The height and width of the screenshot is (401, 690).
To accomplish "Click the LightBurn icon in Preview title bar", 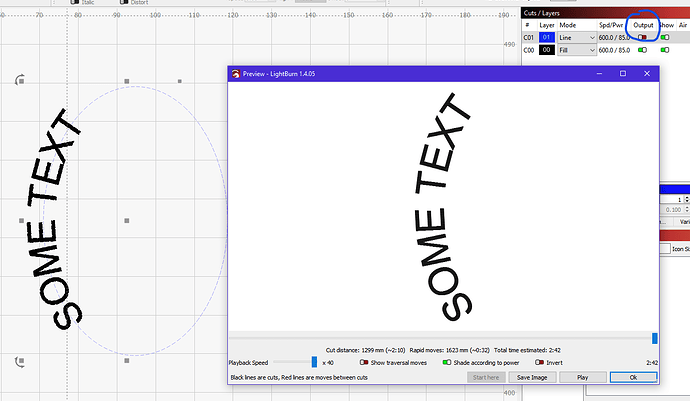I will (x=236, y=74).
